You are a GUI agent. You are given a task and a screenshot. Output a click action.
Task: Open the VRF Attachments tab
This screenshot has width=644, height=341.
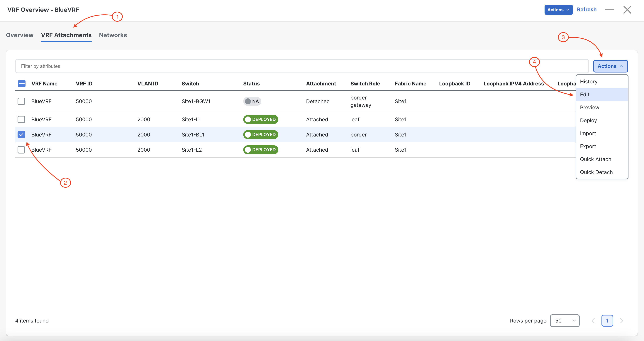(x=66, y=35)
